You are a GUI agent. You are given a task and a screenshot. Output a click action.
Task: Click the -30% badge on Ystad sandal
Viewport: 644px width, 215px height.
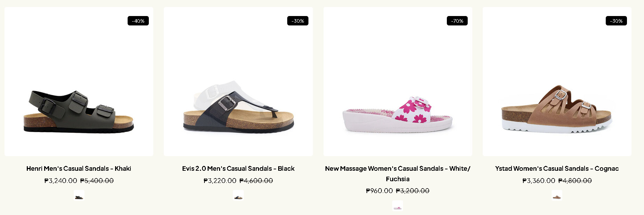(616, 21)
